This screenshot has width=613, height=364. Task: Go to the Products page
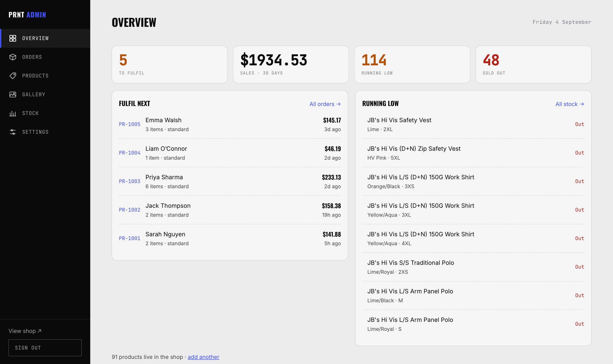point(45,76)
